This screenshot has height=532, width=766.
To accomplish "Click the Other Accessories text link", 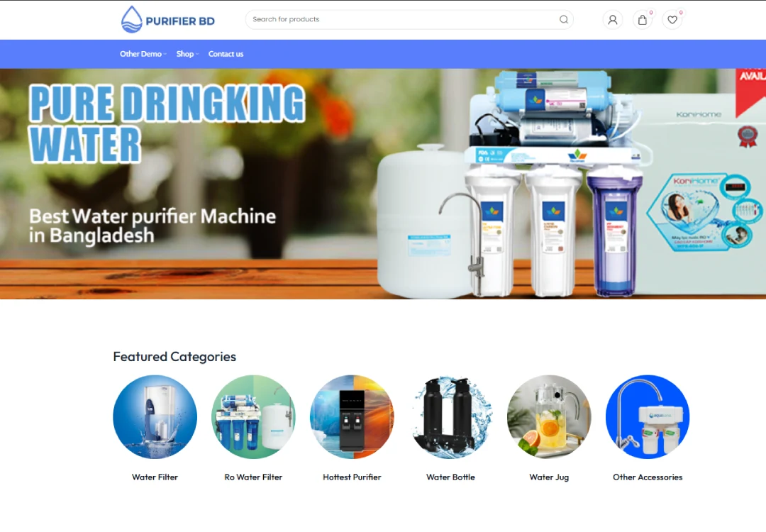I will pos(648,477).
